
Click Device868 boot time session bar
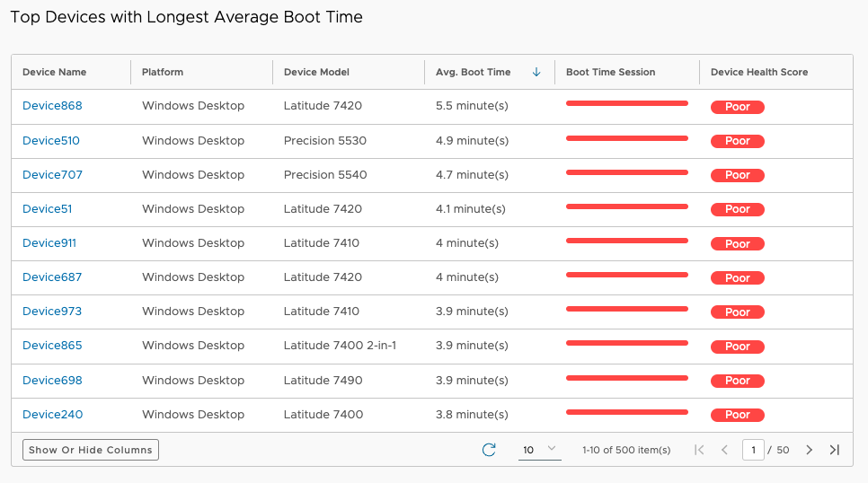click(x=626, y=104)
